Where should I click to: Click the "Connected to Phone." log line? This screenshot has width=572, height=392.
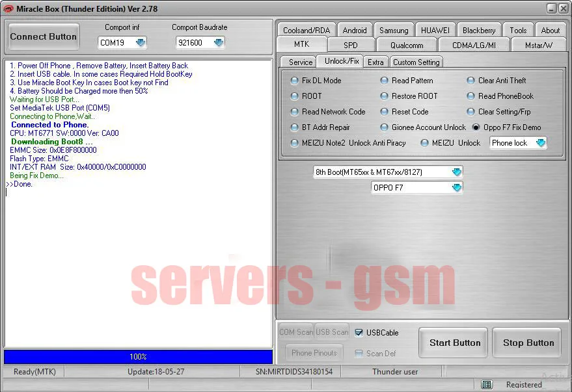coord(50,125)
